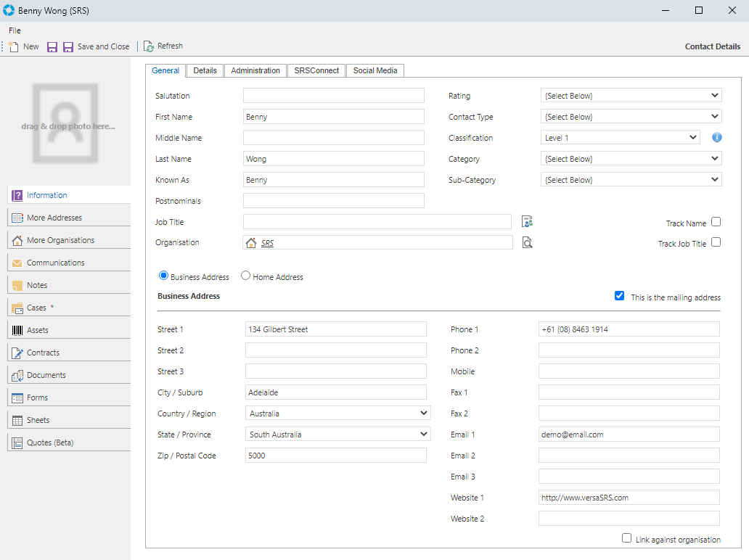Click the Last Name field

(333, 159)
